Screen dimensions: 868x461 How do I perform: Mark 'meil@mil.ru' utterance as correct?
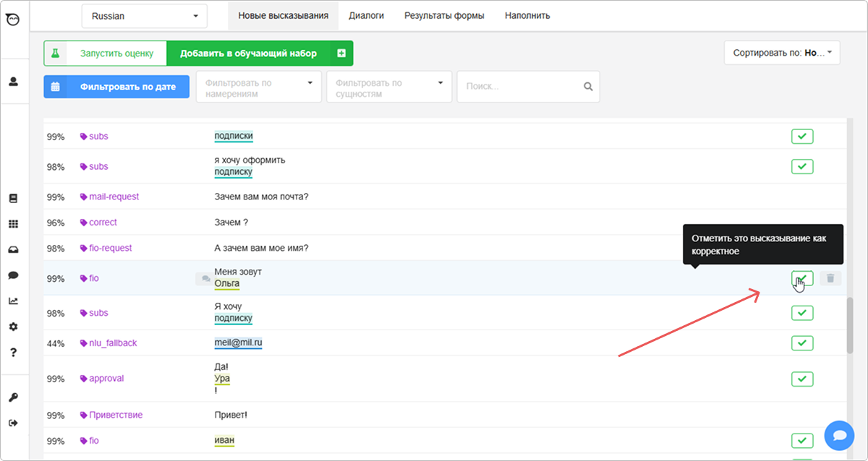[802, 343]
